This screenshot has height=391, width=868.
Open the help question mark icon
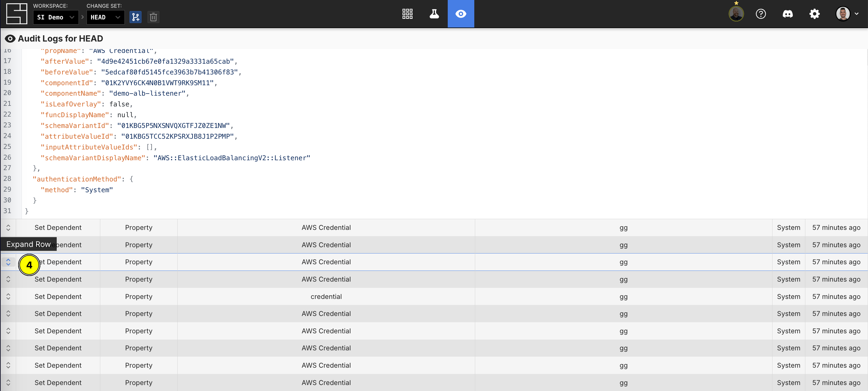click(761, 14)
